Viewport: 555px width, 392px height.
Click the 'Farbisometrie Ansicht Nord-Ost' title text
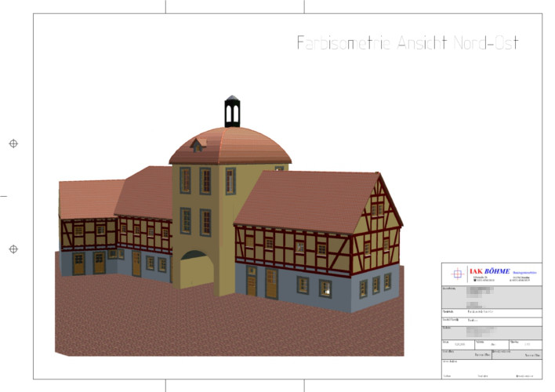(x=407, y=43)
